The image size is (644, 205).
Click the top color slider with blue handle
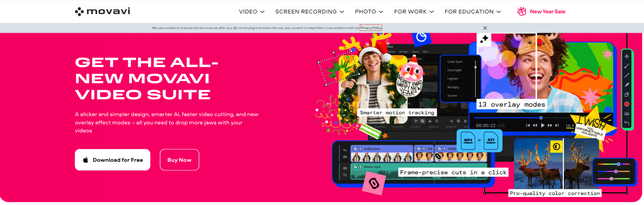pos(613,164)
